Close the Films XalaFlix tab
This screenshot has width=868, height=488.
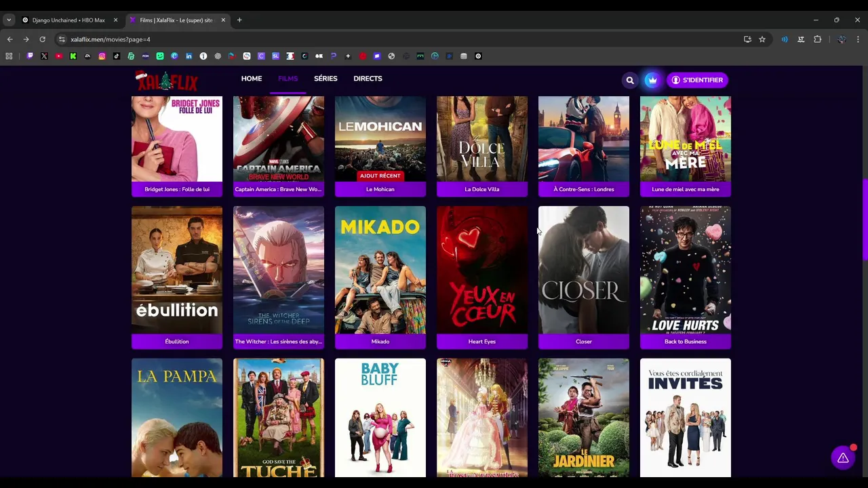[x=223, y=20]
